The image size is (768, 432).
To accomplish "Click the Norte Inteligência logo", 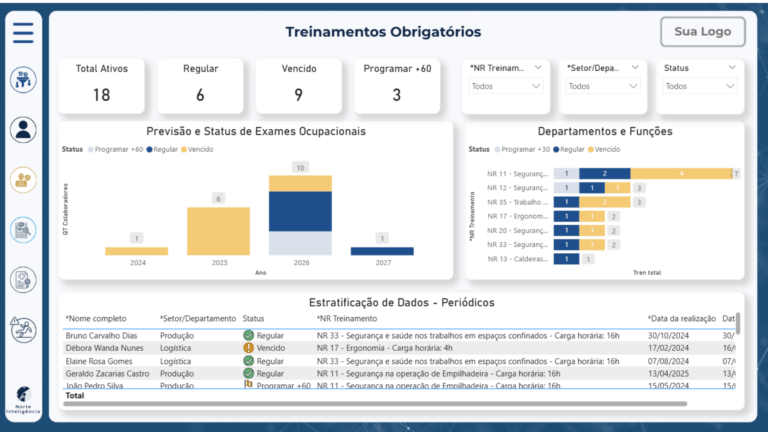I will [23, 400].
